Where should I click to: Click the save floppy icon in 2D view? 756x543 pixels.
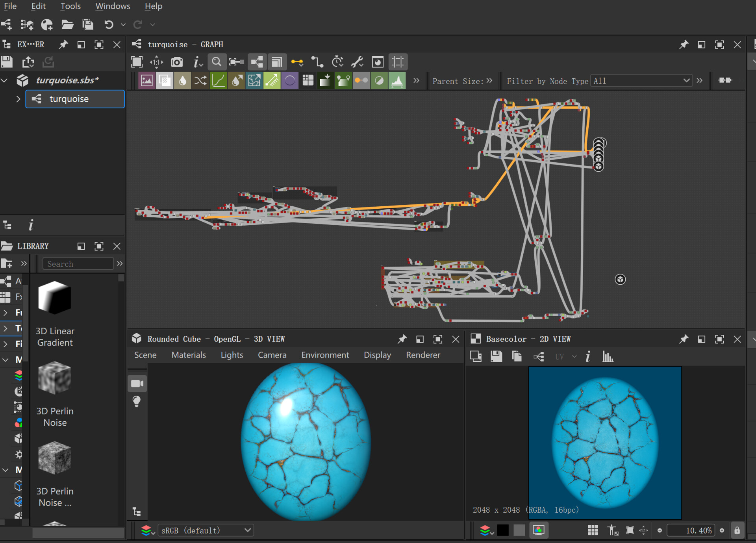pyautogui.click(x=496, y=357)
